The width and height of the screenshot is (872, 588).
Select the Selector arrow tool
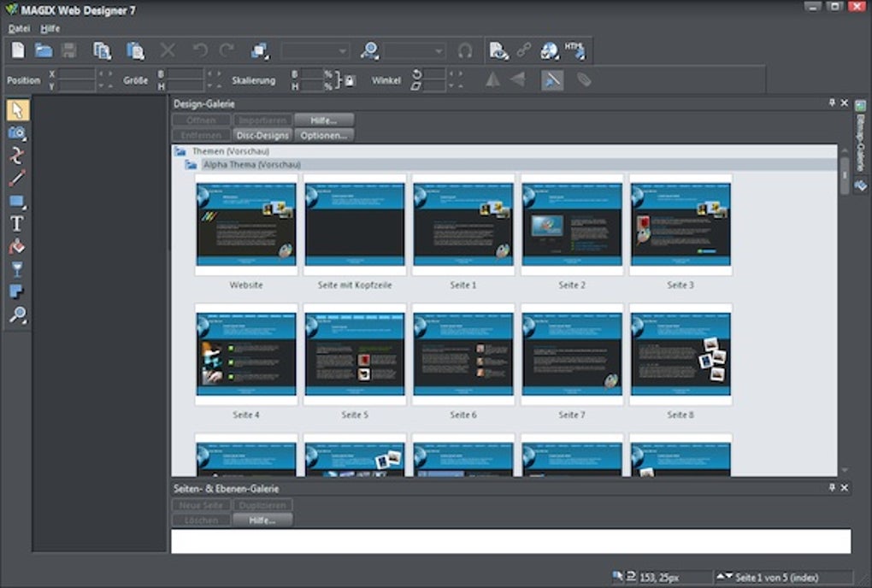17,110
